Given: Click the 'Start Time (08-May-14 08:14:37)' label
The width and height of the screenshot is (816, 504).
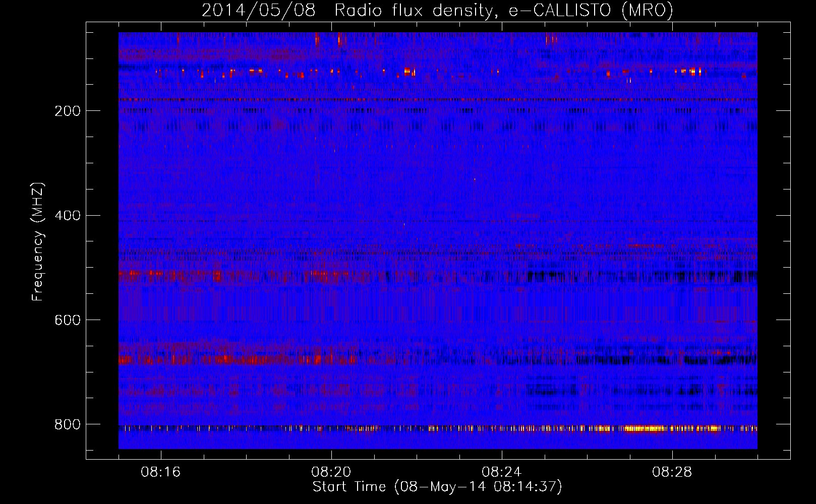Looking at the screenshot, I should (x=437, y=487).
